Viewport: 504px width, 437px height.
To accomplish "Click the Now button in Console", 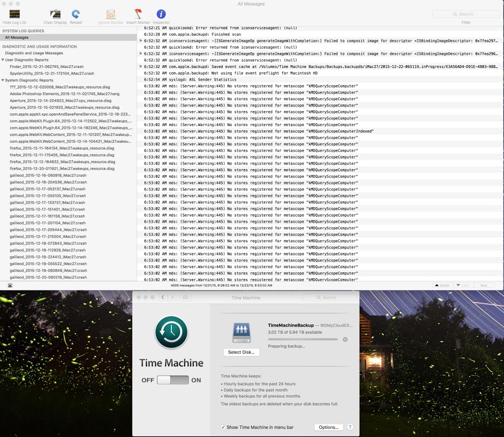I will (484, 285).
